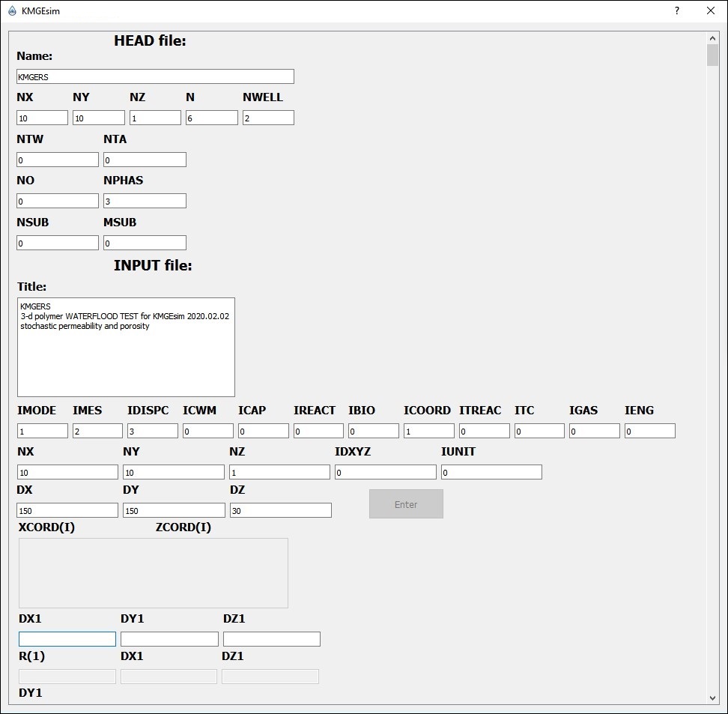
Task: Click the NWELL input field
Action: pos(268,118)
